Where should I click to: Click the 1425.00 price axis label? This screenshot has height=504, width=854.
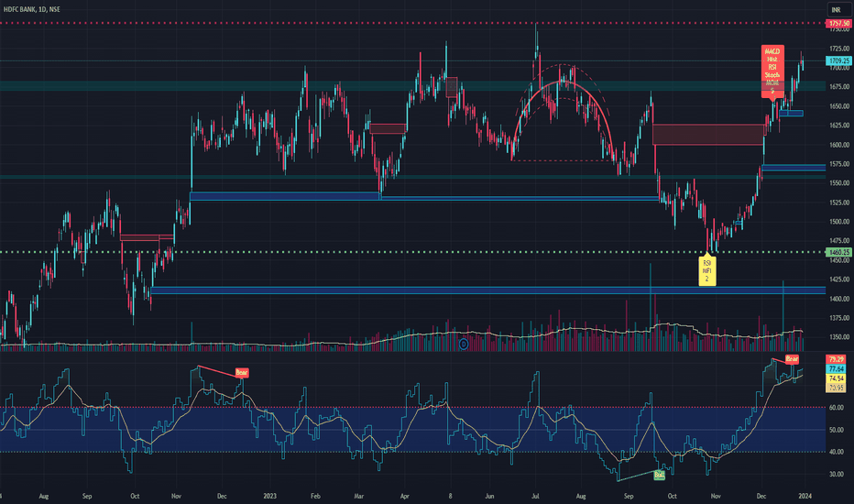[839, 279]
